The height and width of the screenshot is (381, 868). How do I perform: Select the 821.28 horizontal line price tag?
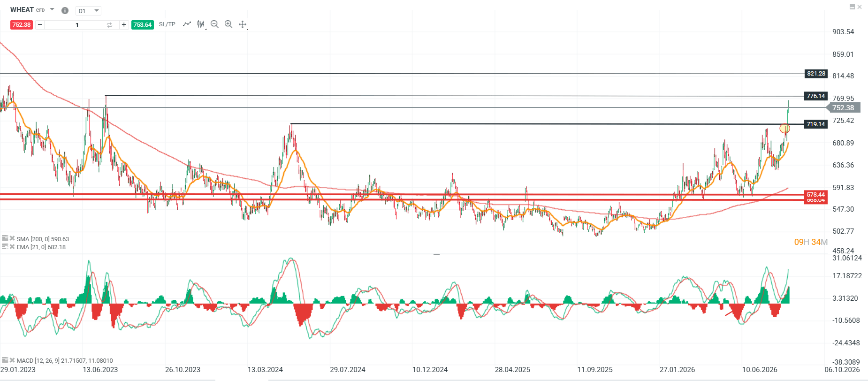point(816,74)
